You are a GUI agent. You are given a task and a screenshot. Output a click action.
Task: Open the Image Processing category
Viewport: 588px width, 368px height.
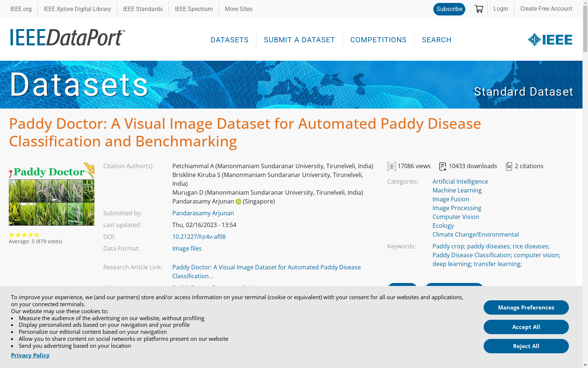457,208
